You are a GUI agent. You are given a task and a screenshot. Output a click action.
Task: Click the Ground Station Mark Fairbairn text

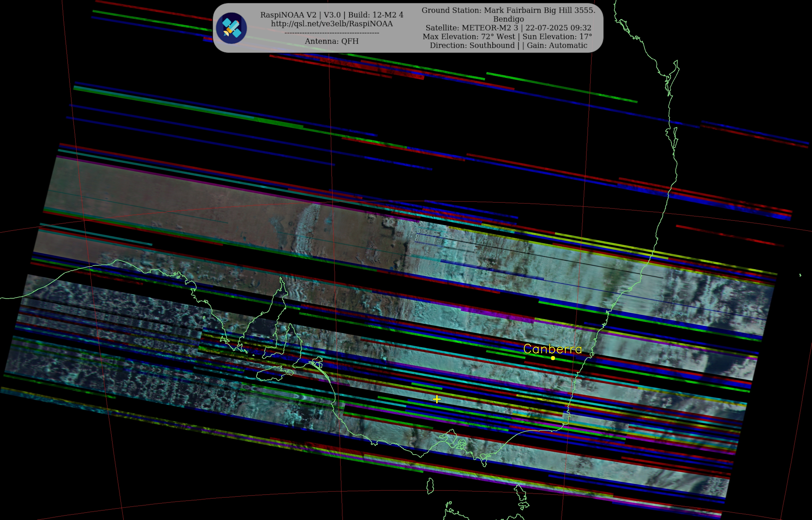508,10
